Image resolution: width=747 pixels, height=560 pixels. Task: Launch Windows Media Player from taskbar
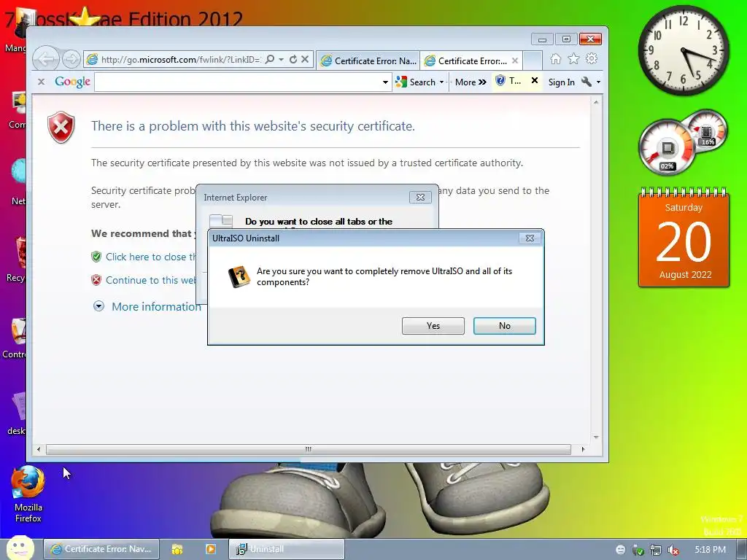click(x=211, y=549)
